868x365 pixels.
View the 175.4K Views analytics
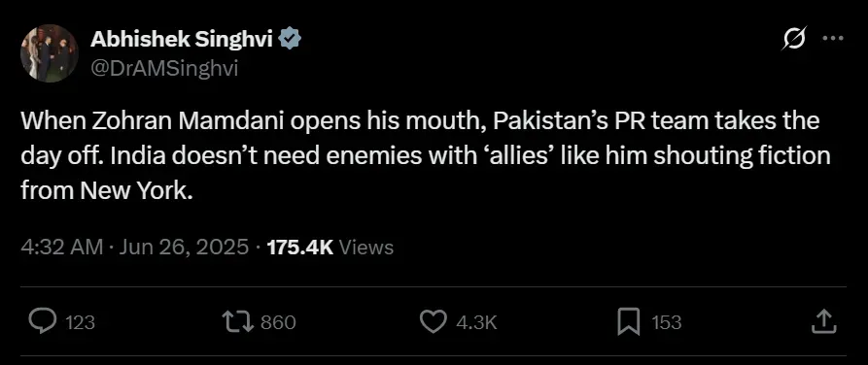(x=330, y=248)
